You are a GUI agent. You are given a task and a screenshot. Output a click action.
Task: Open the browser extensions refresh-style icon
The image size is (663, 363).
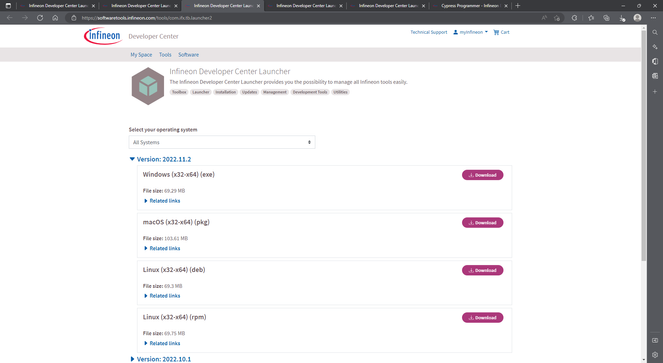[574, 18]
